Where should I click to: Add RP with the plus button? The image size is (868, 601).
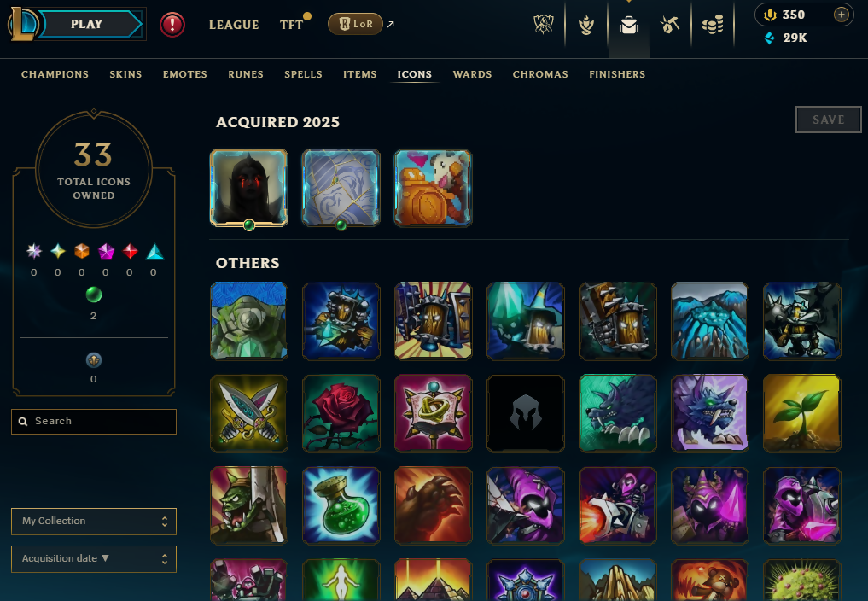tap(841, 15)
